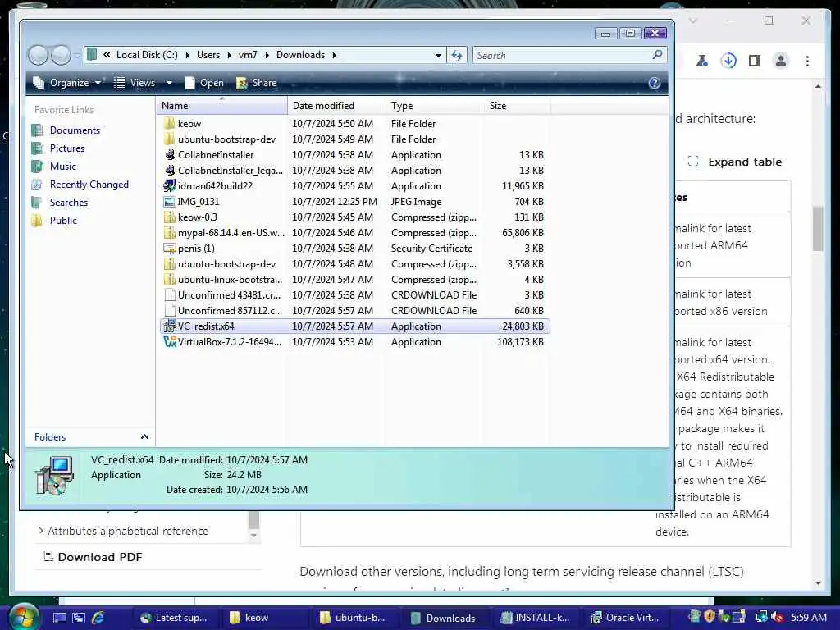Click into the Explorer Search field

(x=563, y=55)
